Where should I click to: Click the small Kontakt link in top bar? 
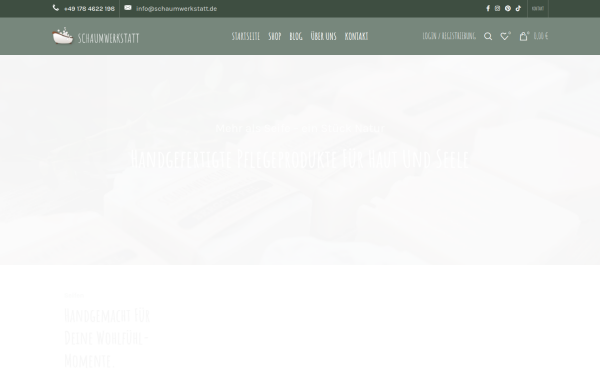click(538, 8)
